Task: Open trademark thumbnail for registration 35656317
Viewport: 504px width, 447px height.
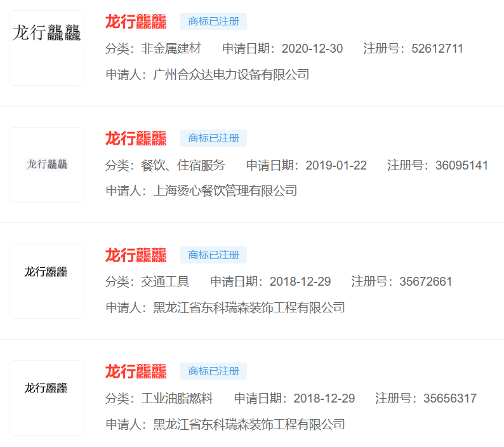Action: pyautogui.click(x=46, y=398)
